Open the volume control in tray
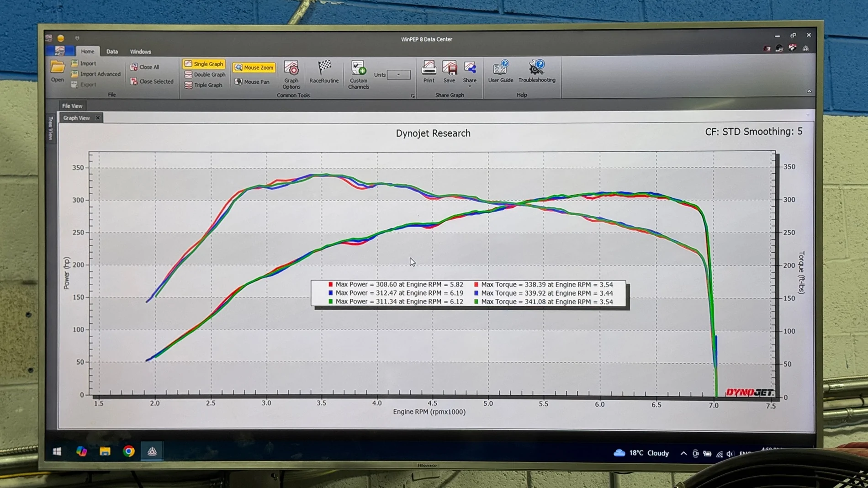This screenshot has height=488, width=868. coord(730,454)
